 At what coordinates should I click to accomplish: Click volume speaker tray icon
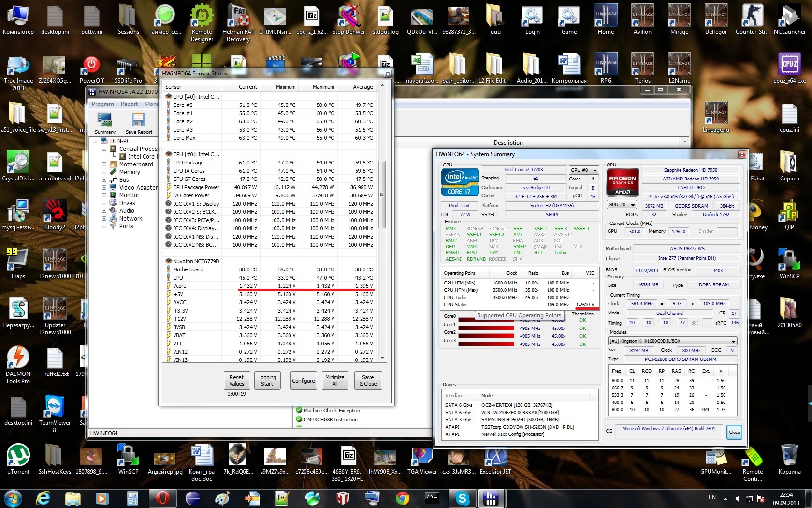pyautogui.click(x=737, y=498)
